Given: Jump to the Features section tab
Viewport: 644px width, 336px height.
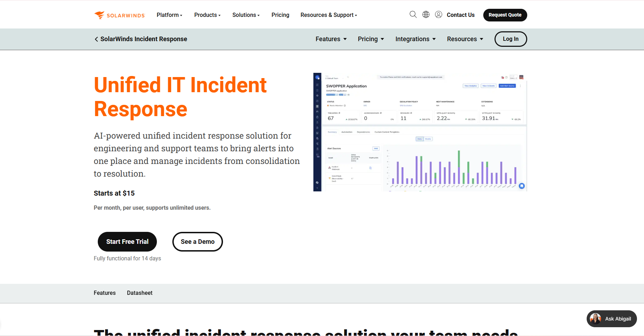Looking at the screenshot, I should [x=105, y=293].
